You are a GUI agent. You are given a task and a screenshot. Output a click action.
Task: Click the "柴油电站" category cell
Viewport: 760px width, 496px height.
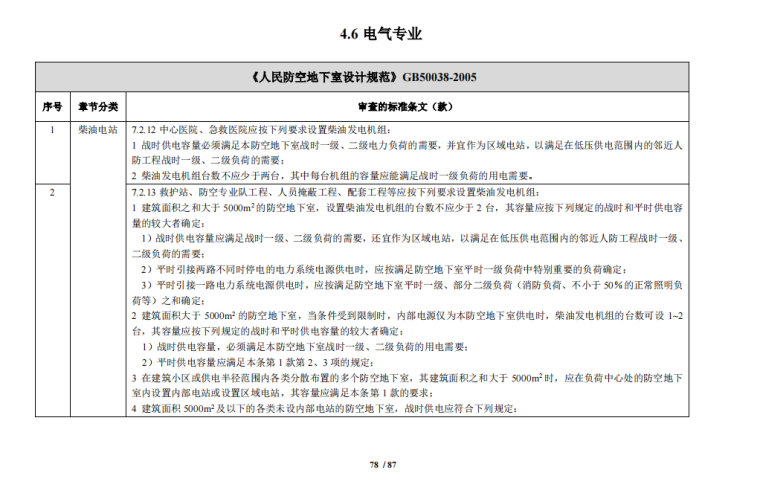[x=98, y=130]
